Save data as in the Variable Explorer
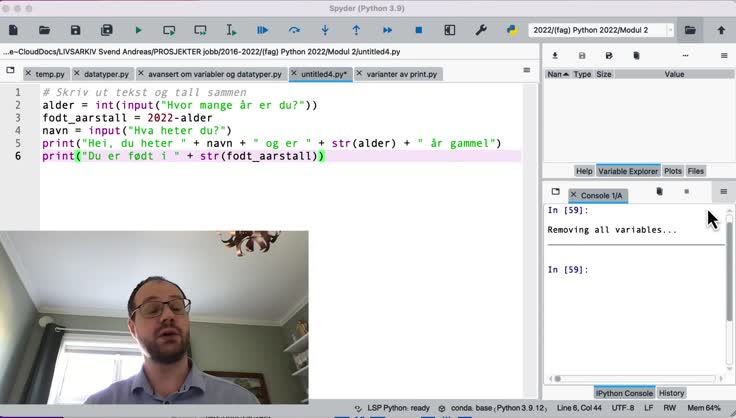 tap(609, 56)
